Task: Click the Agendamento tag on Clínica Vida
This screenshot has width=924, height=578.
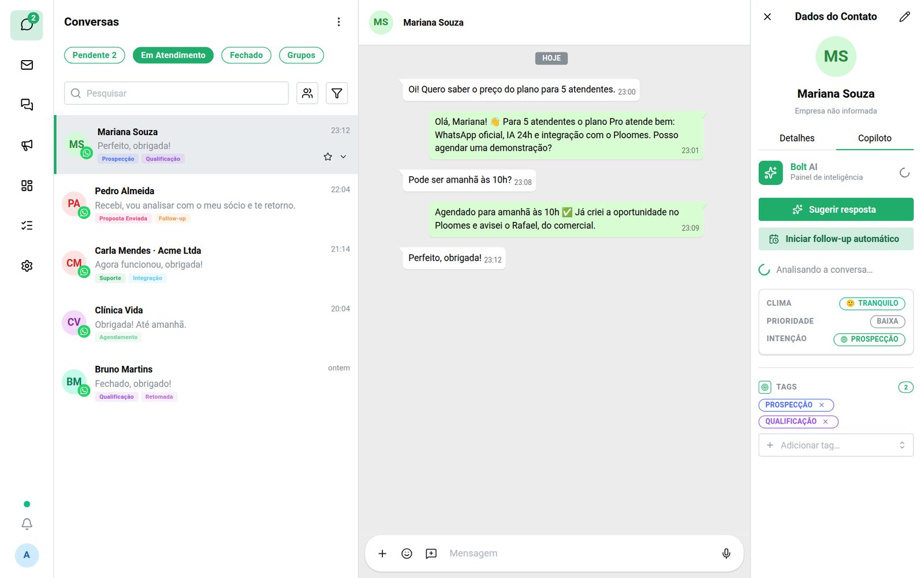Action: pyautogui.click(x=118, y=338)
